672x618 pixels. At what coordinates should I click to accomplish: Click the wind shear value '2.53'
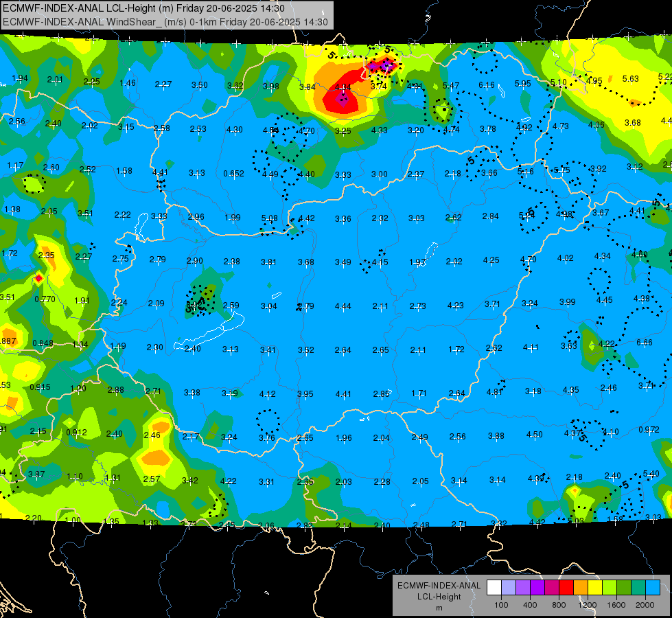(x=198, y=128)
